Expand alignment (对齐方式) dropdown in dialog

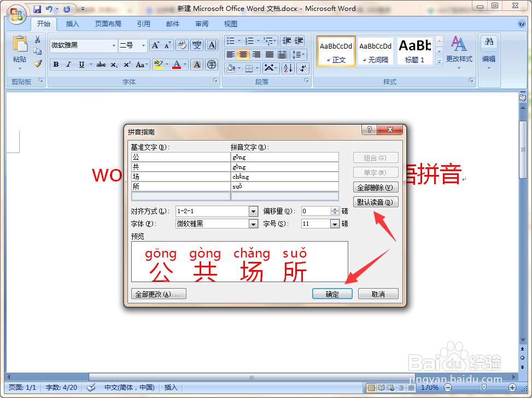click(x=253, y=212)
